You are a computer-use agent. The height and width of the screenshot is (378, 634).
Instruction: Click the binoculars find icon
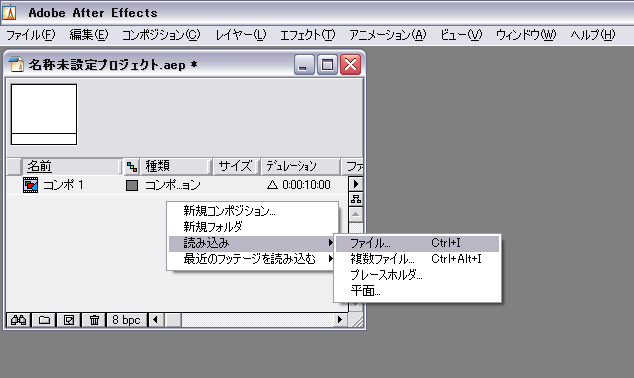pos(19,320)
